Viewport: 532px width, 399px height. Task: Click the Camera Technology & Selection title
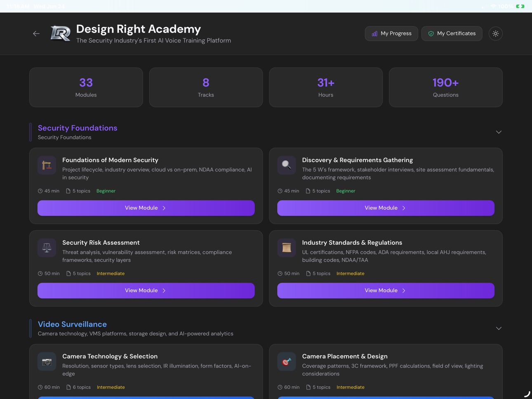[x=110, y=357]
